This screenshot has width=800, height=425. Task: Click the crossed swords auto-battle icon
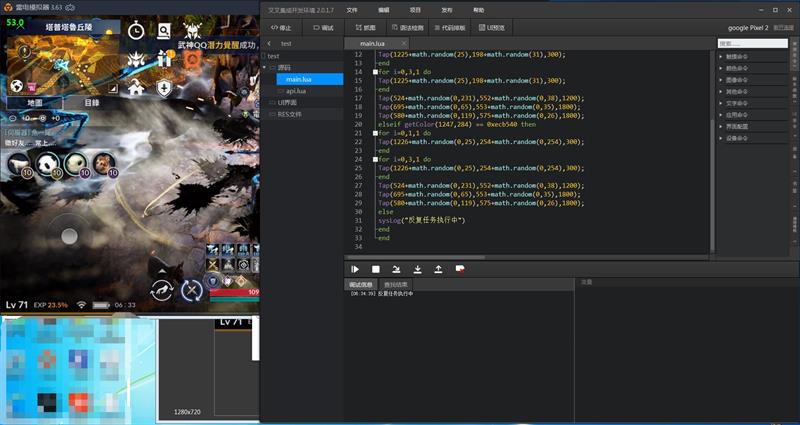[192, 291]
